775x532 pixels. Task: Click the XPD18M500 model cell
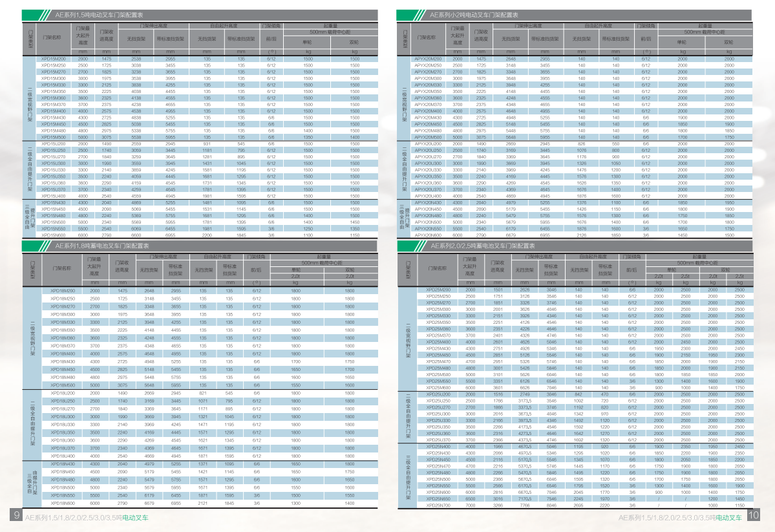(63, 385)
